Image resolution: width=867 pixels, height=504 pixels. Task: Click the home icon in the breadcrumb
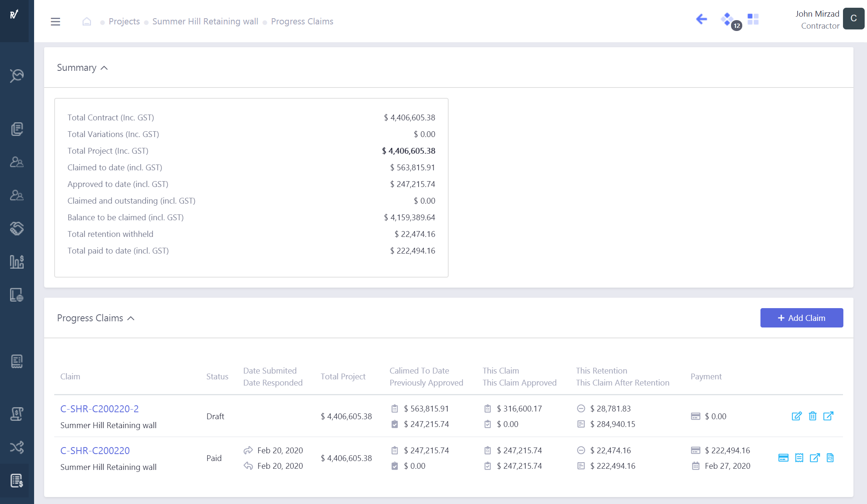click(87, 21)
